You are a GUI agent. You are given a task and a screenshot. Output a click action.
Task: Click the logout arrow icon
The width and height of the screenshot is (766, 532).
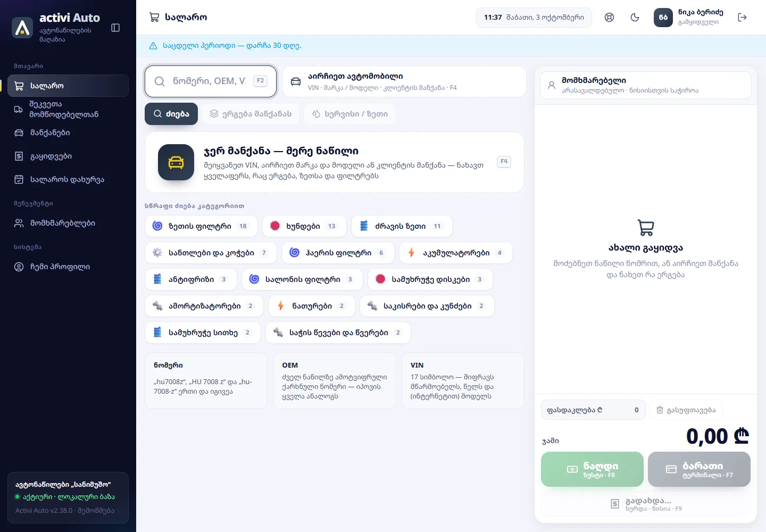742,17
